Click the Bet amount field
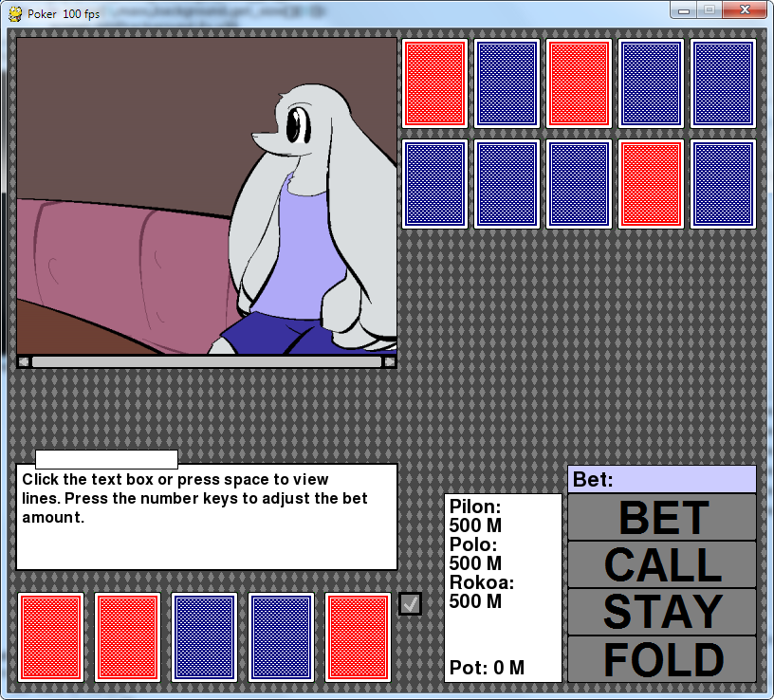 coord(662,479)
